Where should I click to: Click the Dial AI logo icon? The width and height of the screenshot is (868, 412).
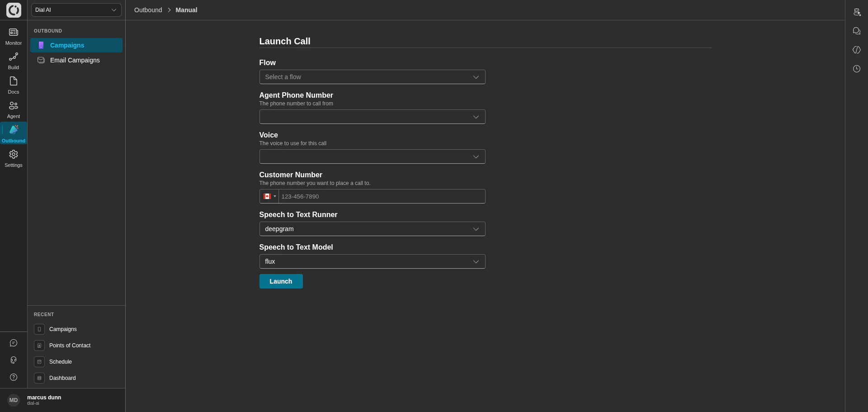coord(14,10)
